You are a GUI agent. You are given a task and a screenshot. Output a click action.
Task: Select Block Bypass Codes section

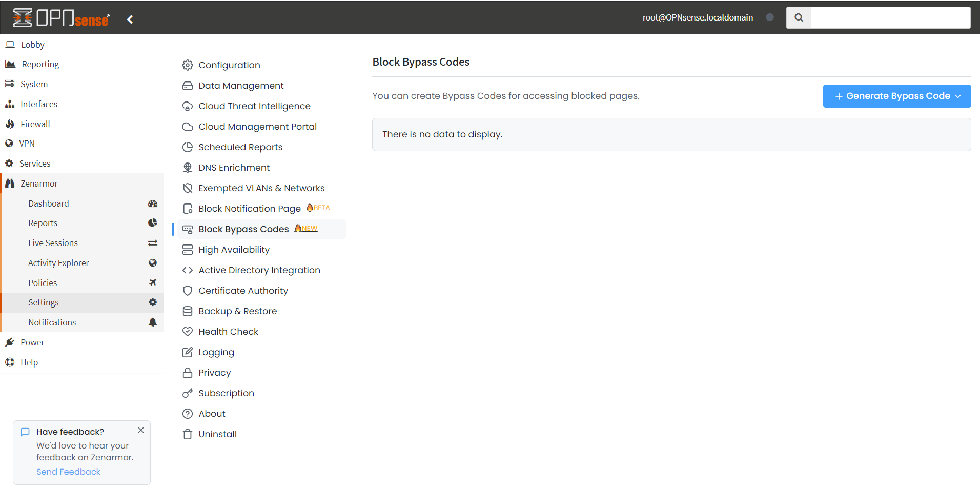(x=243, y=229)
